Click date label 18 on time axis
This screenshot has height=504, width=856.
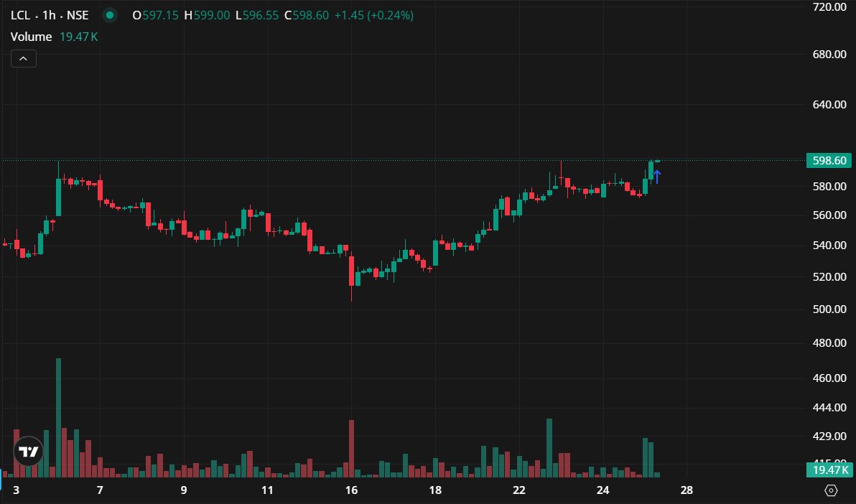435,490
